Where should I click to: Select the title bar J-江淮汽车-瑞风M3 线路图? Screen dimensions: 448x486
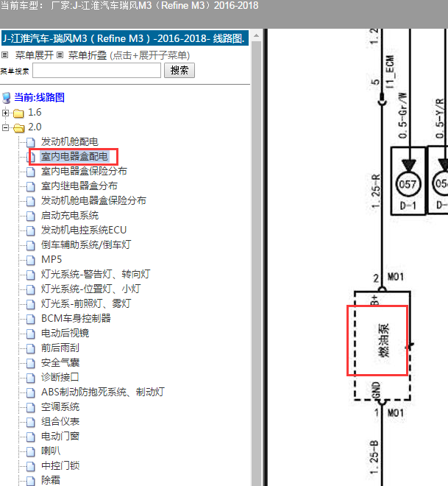[x=125, y=38]
